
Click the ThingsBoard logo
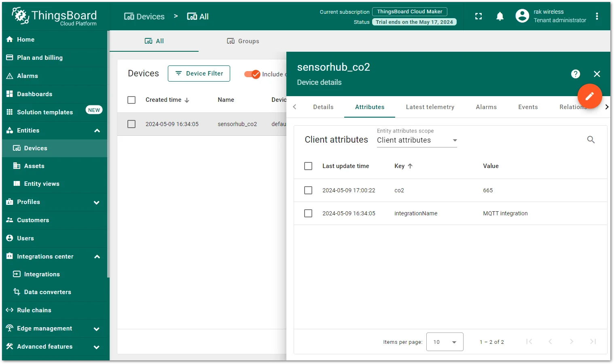click(54, 17)
